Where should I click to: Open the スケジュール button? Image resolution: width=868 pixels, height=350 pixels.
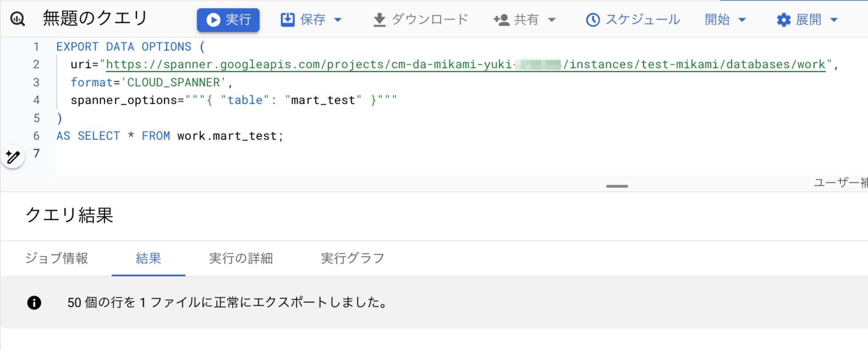pos(633,20)
